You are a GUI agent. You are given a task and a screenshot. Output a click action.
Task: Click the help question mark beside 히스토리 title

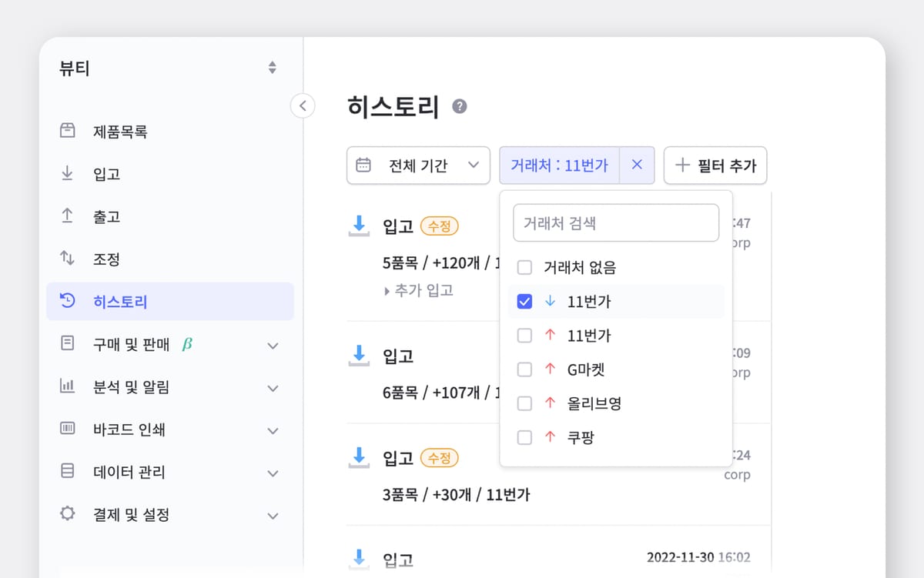point(460,108)
